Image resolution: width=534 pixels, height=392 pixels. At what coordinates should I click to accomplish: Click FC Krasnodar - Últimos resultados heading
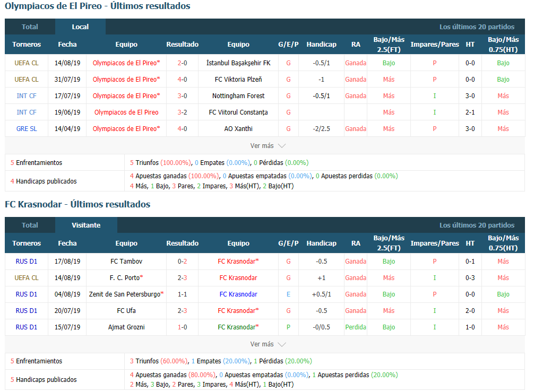pyautogui.click(x=77, y=204)
